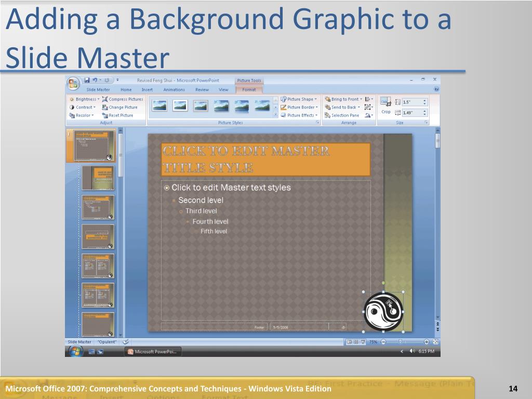Image resolution: width=532 pixels, height=399 pixels.
Task: Select the Crop tool
Action: [386, 105]
